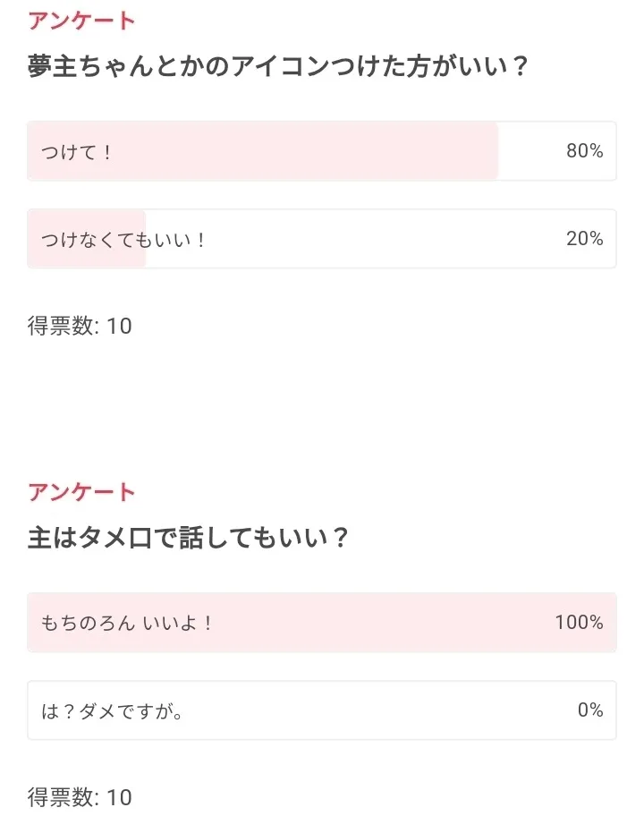Open the 夢主ちゃんとかのアイコン question title
This screenshot has width=644, height=816.
tap(278, 67)
